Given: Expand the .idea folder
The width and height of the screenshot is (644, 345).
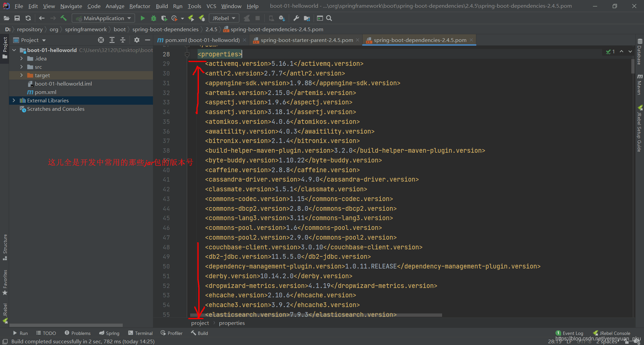Looking at the screenshot, I should click(x=21, y=58).
